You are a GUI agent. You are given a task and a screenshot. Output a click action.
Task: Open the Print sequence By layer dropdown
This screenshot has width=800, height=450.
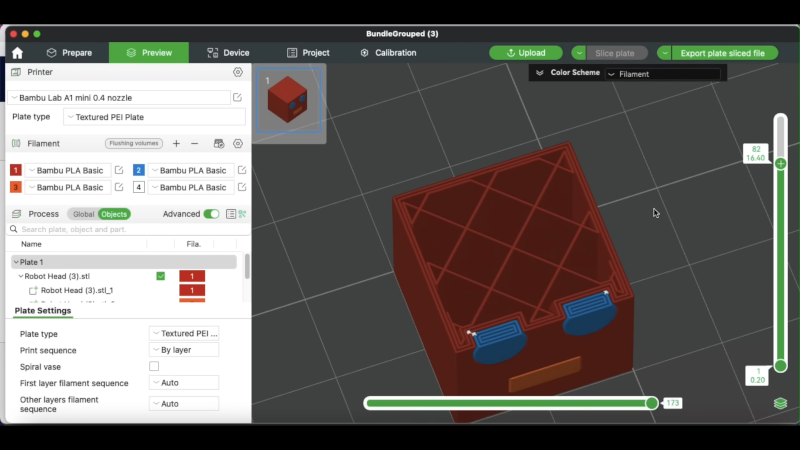pyautogui.click(x=184, y=350)
